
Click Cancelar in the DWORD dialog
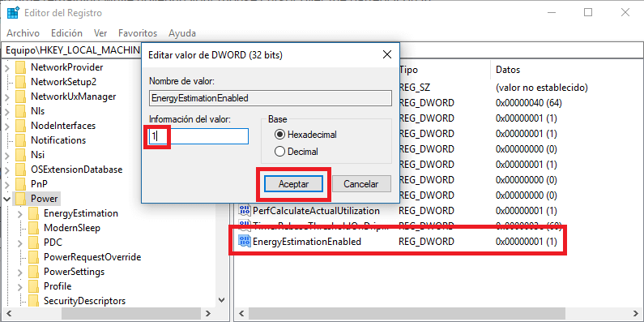click(x=361, y=184)
